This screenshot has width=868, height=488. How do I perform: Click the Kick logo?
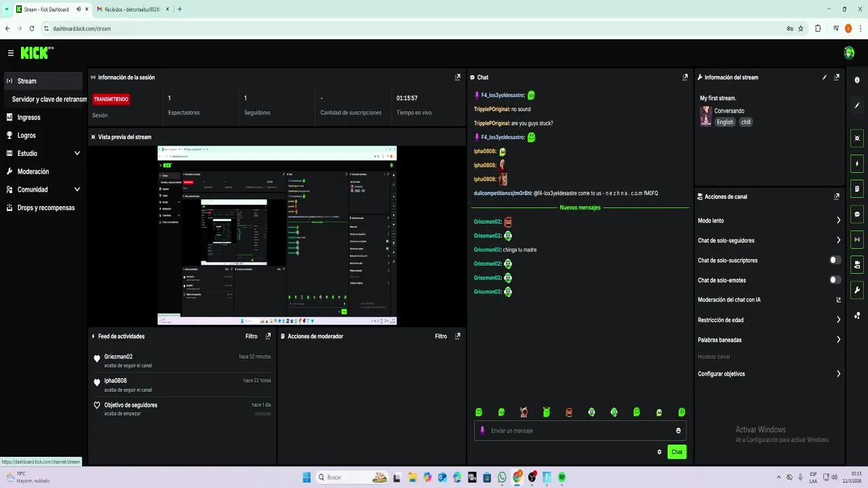pyautogui.click(x=37, y=53)
